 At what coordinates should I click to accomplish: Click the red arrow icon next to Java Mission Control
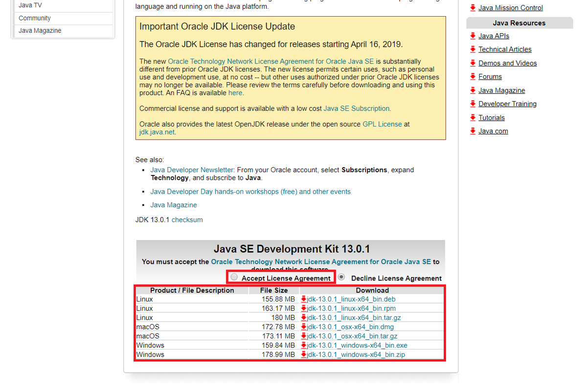(x=473, y=7)
